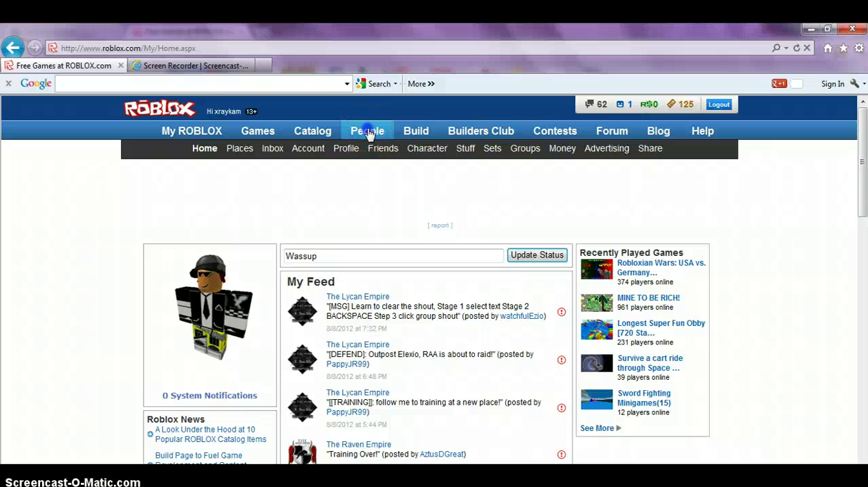Open the MINE TO BE RICH! game link
The image size is (868, 487).
648,297
